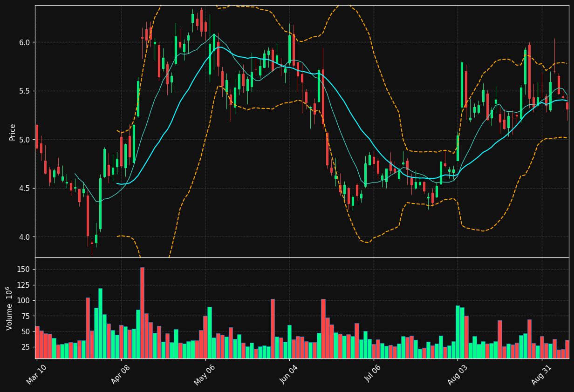The image size is (574, 392).
Task: Click the Jul 06 date label
Action: tap(373, 374)
